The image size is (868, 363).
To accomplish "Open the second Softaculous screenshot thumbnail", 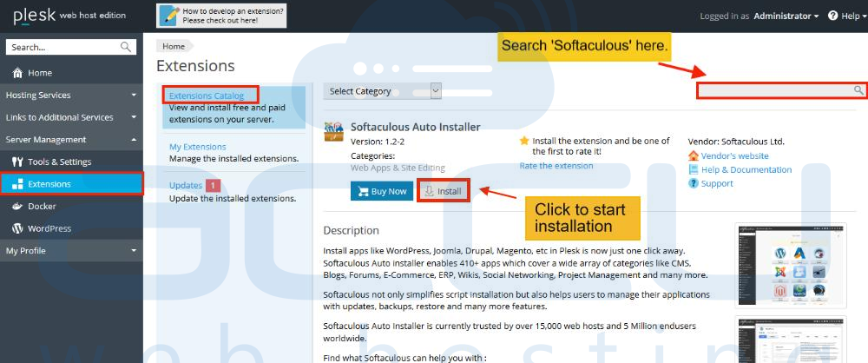I will click(791, 340).
